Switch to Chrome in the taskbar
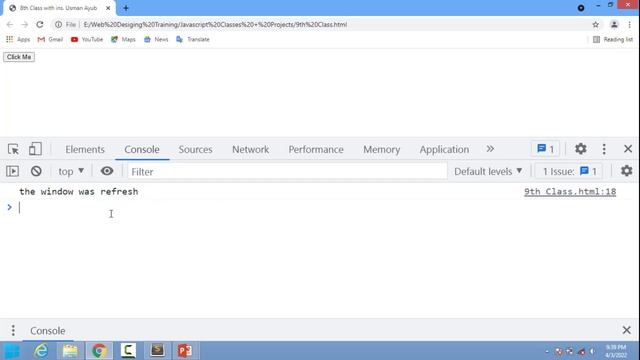 [x=99, y=351]
